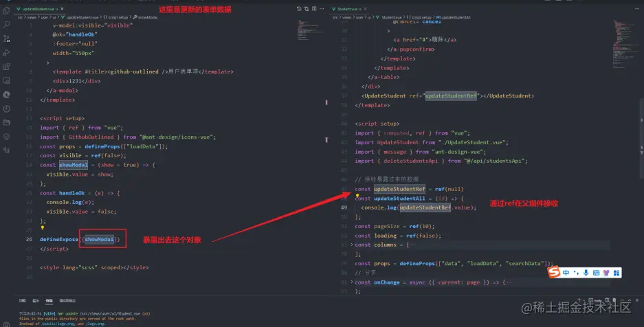Click the lightbulb-shaped icon in activity bar
Screen dimensions: 644x327
pos(6,137)
